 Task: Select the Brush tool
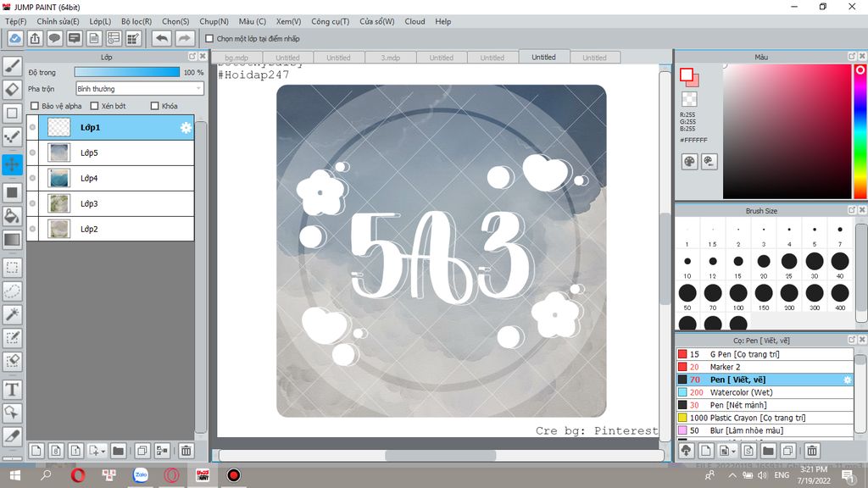click(x=12, y=66)
